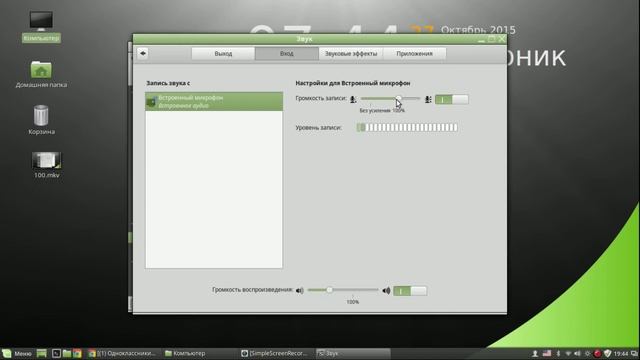Click the back arrow in the Sound window
Screen dimensions: 640x360
[x=143, y=53]
